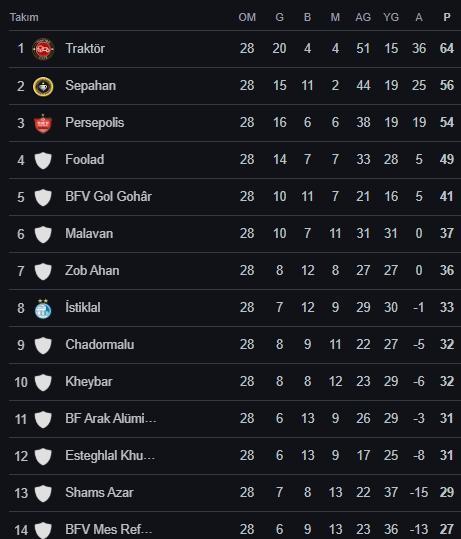Click the Foolad placeholder shield icon
This screenshot has width=461, height=539.
point(43,160)
